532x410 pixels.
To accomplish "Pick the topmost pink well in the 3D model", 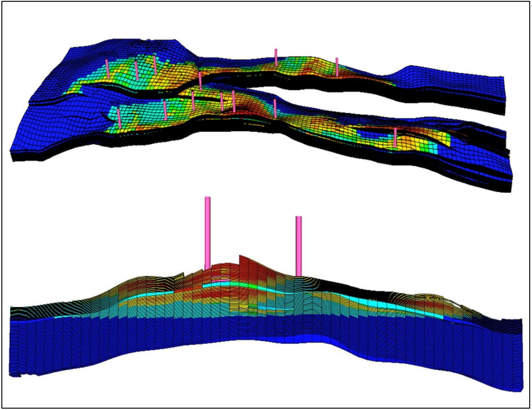I will pos(276,57).
